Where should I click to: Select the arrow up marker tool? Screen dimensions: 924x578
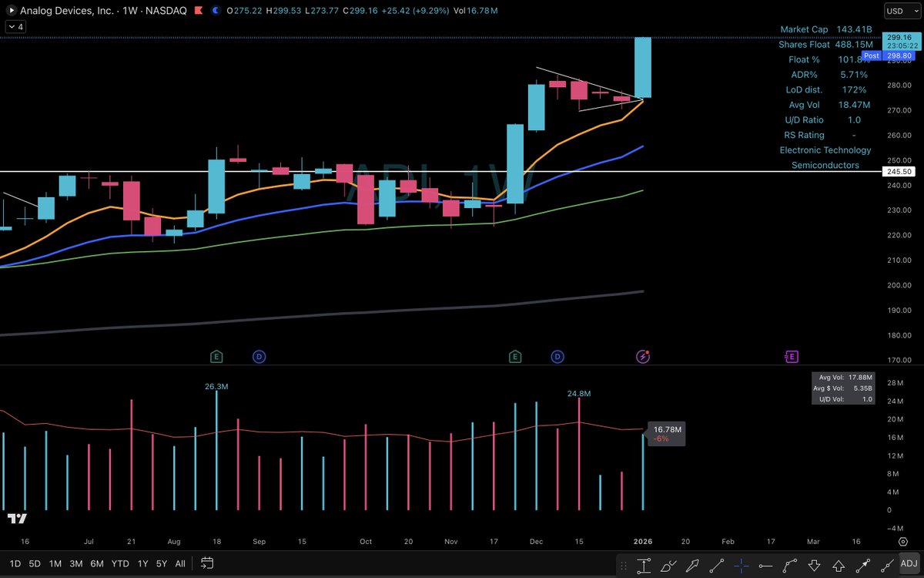click(x=839, y=566)
